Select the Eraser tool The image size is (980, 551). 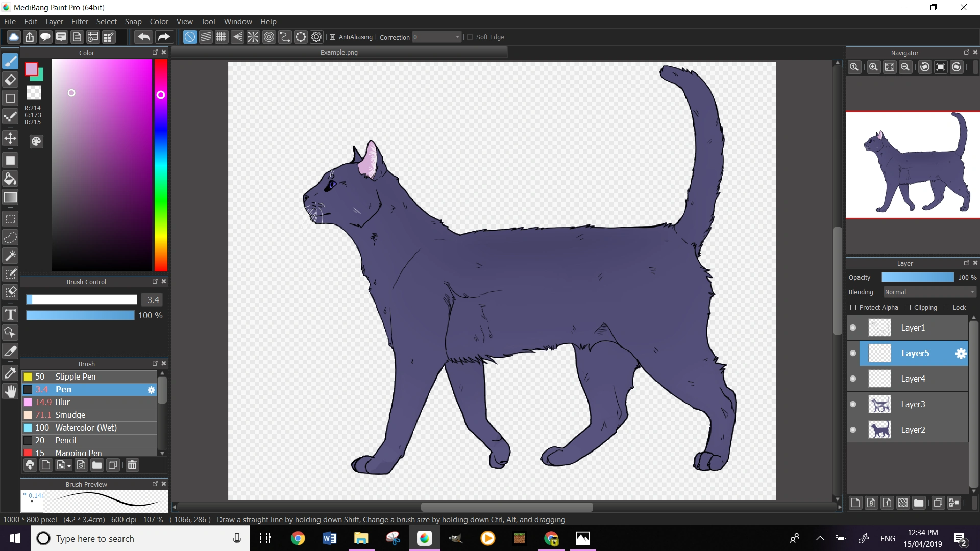point(10,80)
